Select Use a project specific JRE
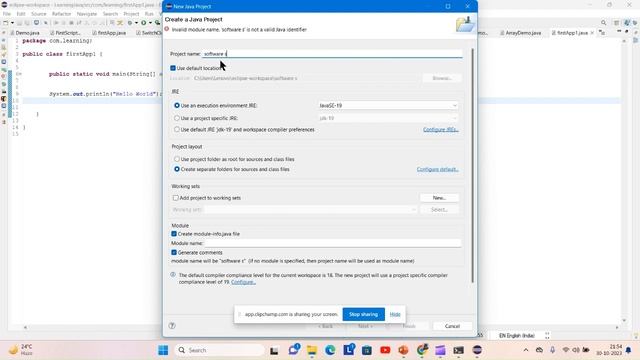The width and height of the screenshot is (640, 360). point(177,118)
